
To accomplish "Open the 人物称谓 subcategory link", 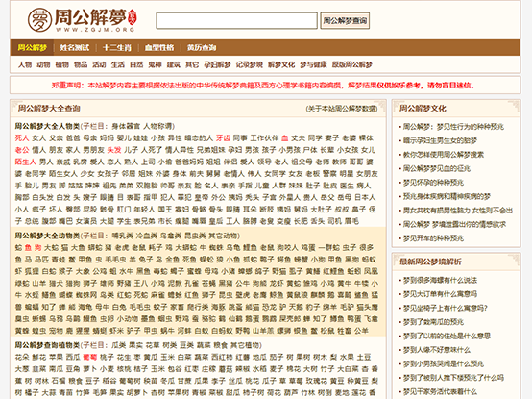I will click(x=157, y=126).
